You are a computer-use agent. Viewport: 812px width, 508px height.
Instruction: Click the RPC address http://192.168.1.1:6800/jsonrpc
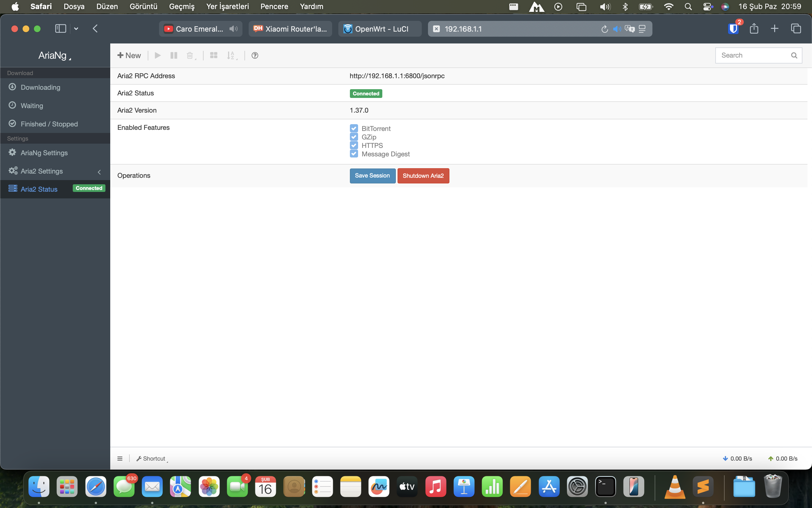click(397, 76)
